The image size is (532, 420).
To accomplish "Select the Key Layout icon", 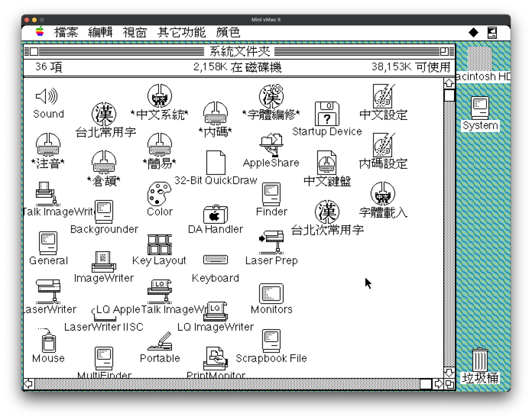I will [159, 244].
